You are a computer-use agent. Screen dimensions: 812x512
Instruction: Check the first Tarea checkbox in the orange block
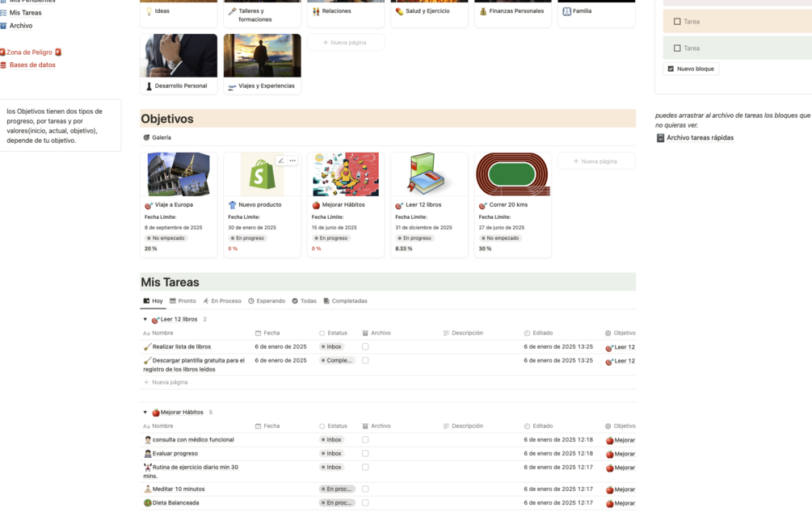(677, 22)
